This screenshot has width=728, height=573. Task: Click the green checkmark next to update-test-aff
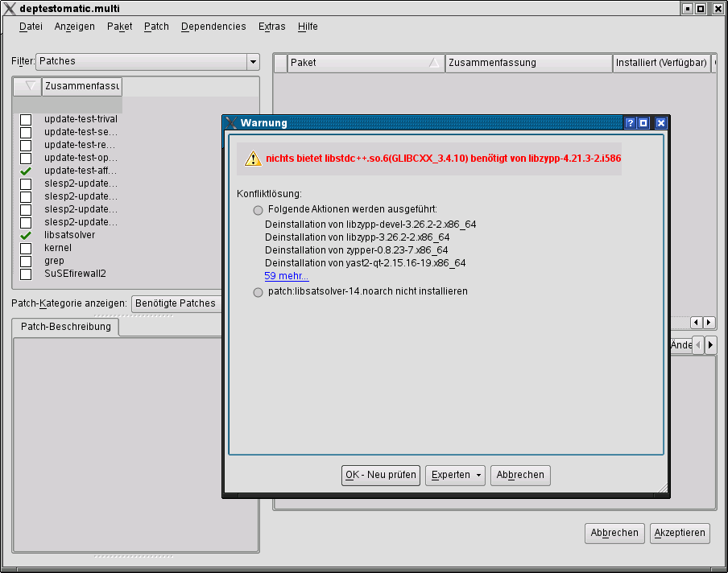pyautogui.click(x=26, y=171)
